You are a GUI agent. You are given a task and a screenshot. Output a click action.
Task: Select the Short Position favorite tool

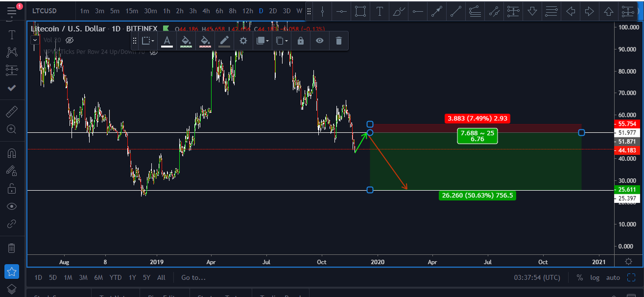pos(627,11)
